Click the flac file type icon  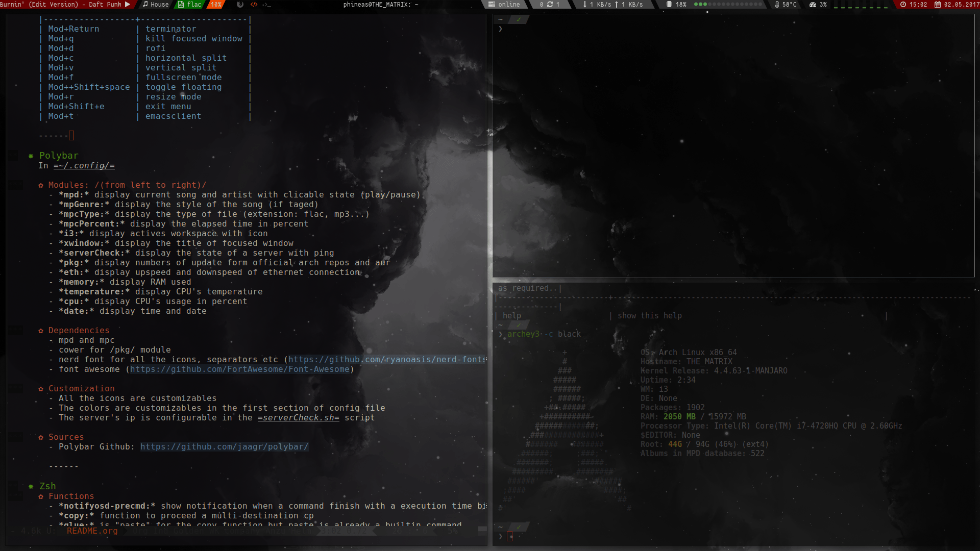click(181, 4)
